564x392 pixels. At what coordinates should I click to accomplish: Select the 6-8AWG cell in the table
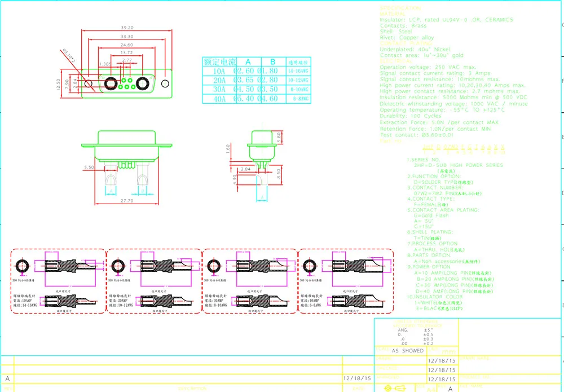click(x=298, y=99)
